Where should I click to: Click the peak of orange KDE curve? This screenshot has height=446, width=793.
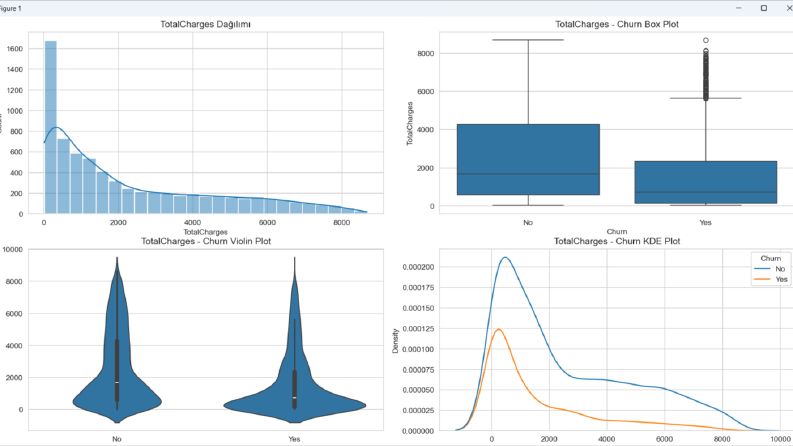tap(499, 329)
